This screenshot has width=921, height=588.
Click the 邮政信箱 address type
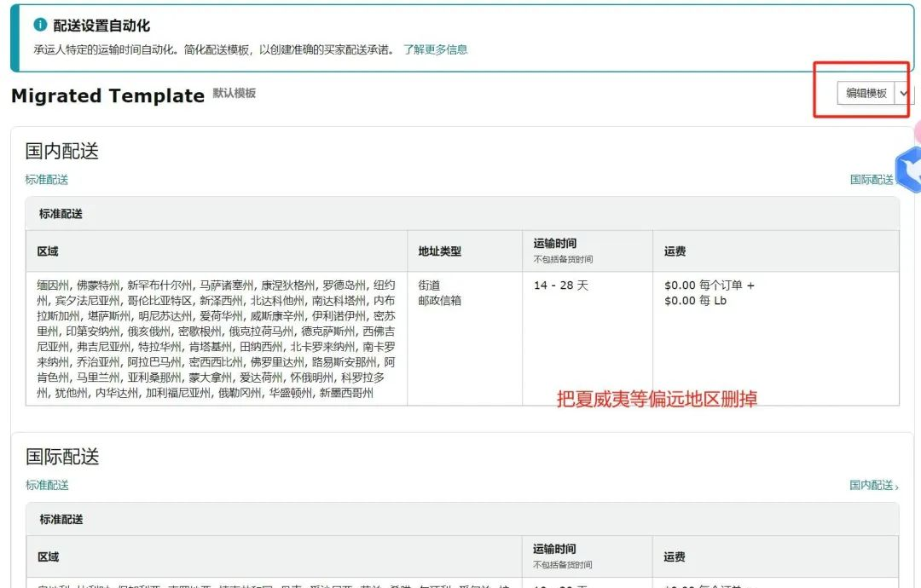coord(439,301)
